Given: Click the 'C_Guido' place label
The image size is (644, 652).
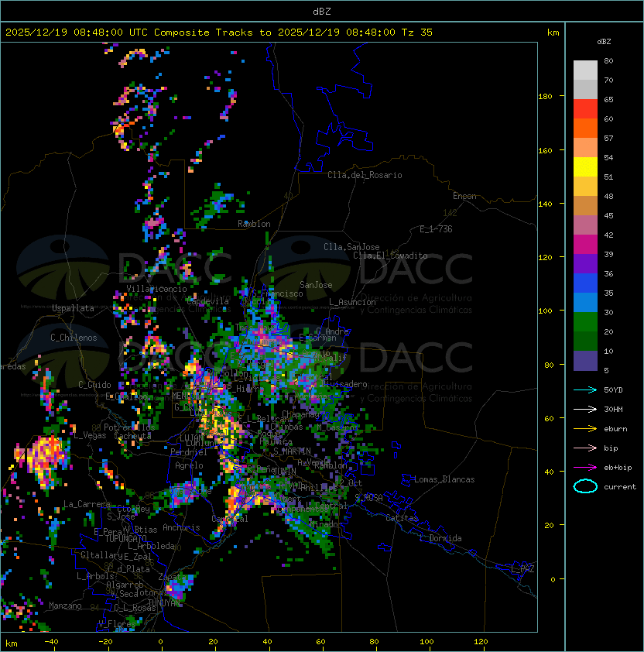Looking at the screenshot, I should 94,385.
